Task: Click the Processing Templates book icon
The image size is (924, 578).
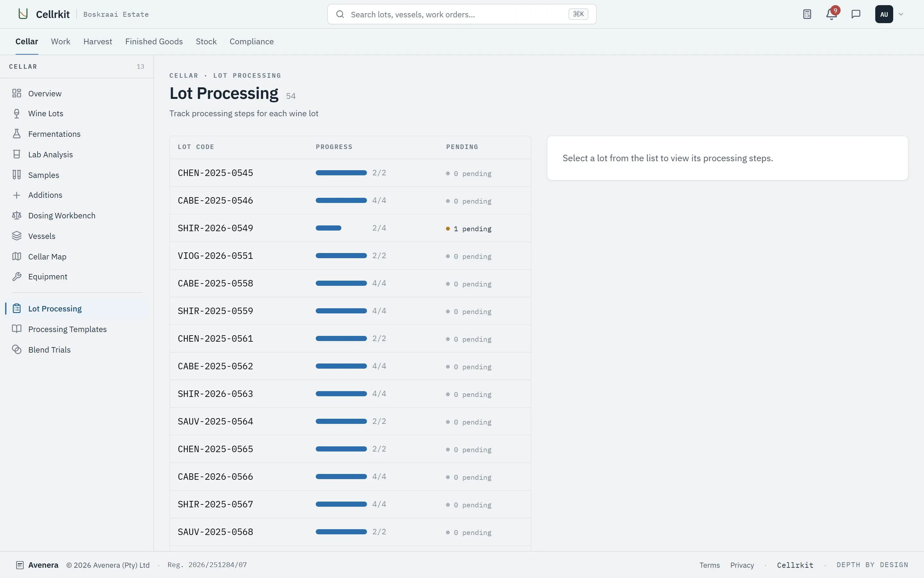Action: tap(16, 329)
